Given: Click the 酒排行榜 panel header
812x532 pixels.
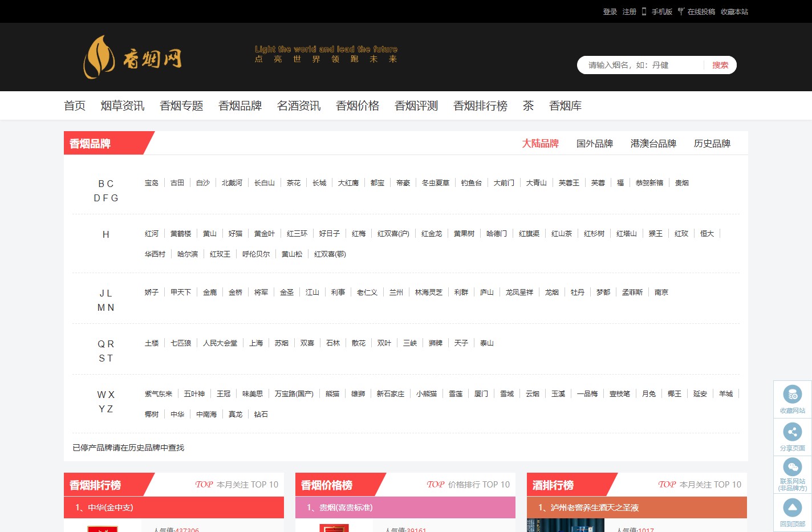Looking at the screenshot, I should (553, 485).
